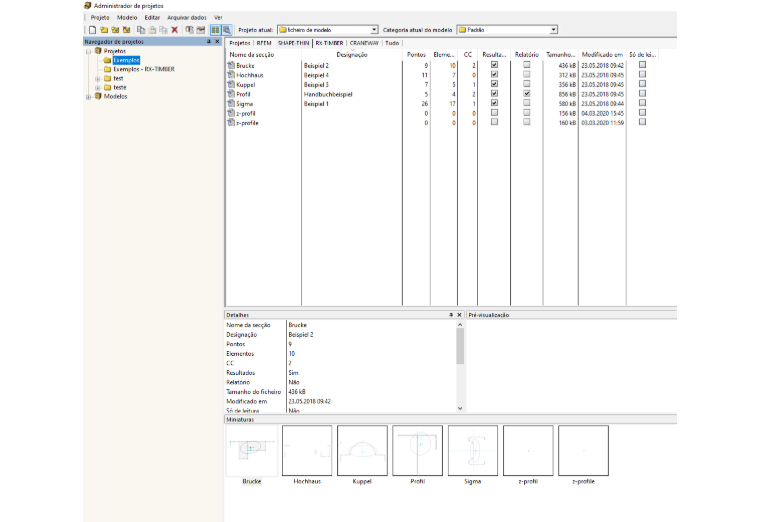
Task: Toggle Relatório checkbox in Profil row
Action: [527, 93]
